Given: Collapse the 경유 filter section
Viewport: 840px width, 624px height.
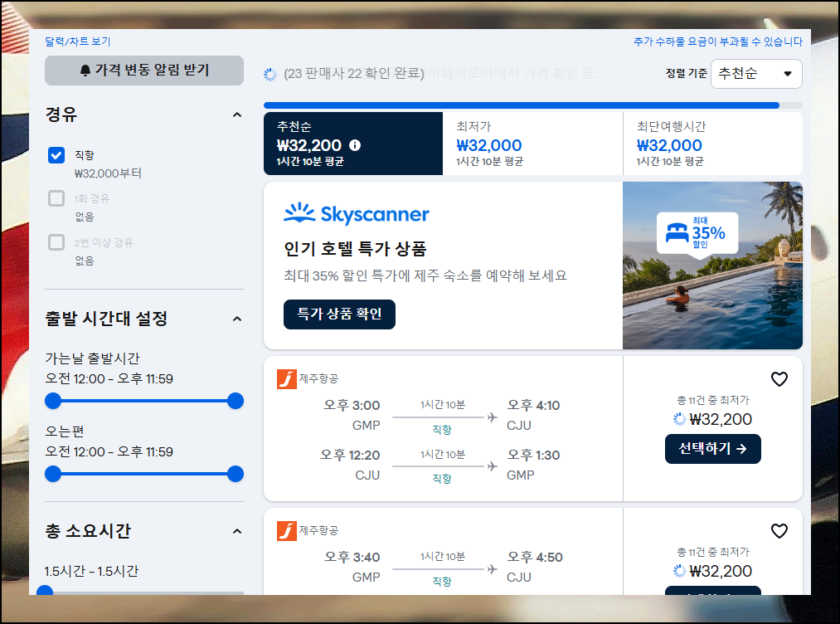Looking at the screenshot, I should pos(237,115).
